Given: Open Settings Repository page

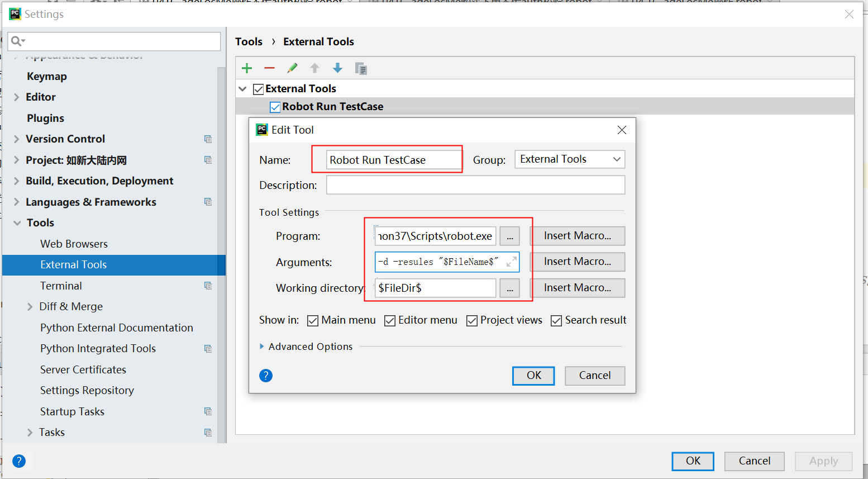Looking at the screenshot, I should coord(87,391).
